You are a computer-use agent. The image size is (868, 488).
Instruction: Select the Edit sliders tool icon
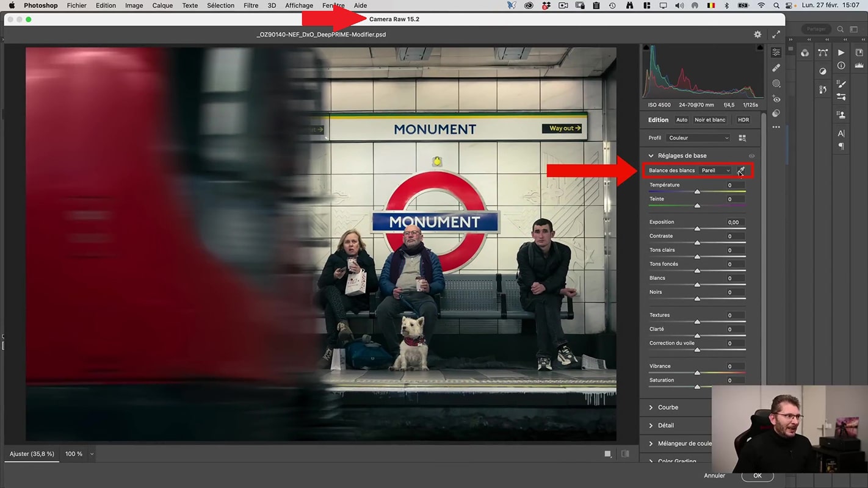point(776,52)
